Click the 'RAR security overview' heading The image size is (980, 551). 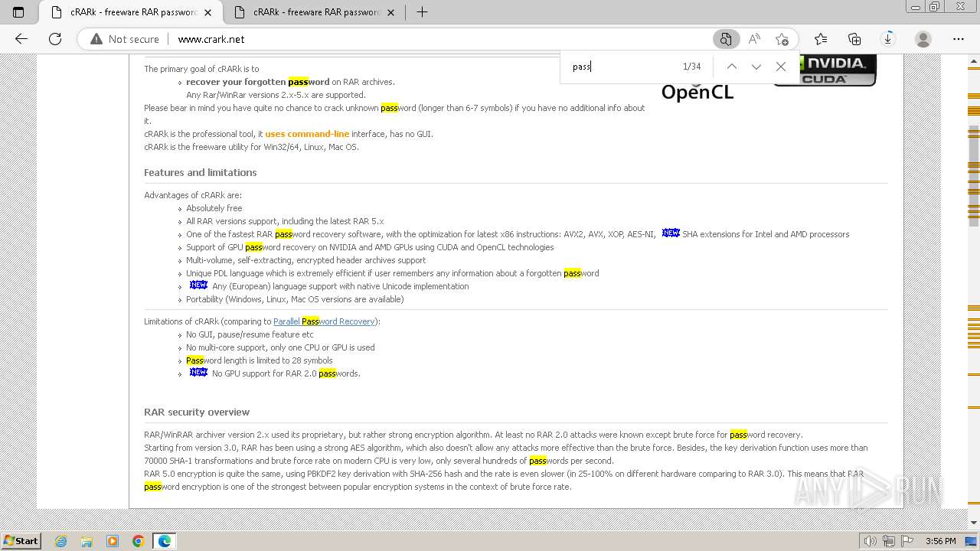tap(197, 412)
